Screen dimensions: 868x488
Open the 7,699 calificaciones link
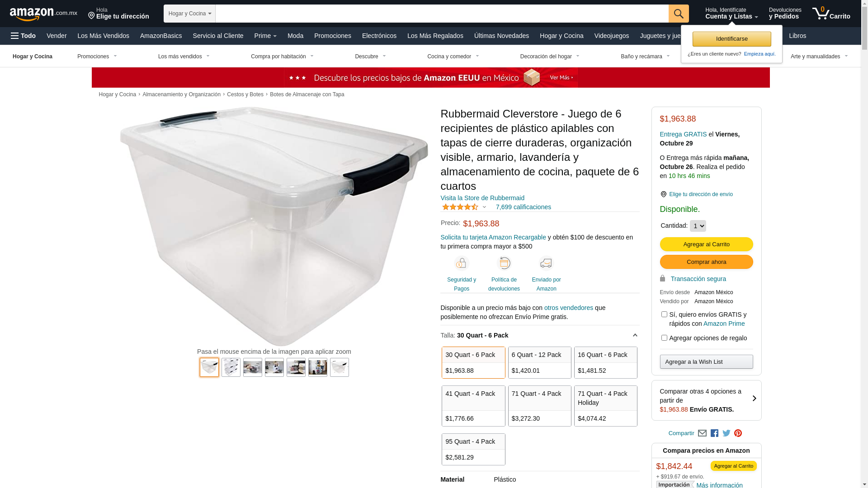(x=523, y=207)
